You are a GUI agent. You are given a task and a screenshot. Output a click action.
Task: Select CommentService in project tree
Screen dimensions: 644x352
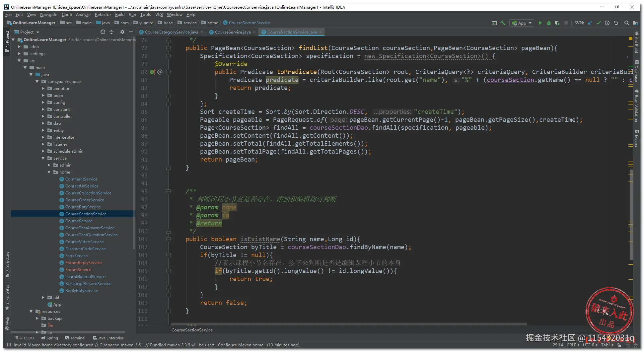pyautogui.click(x=81, y=179)
